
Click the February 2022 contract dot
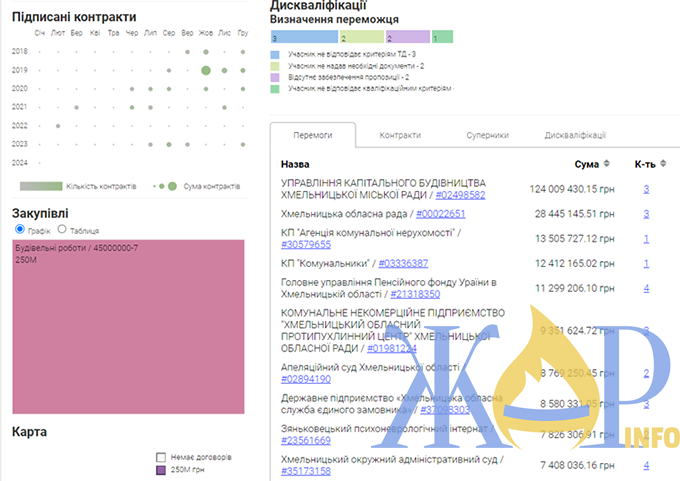click(x=58, y=126)
